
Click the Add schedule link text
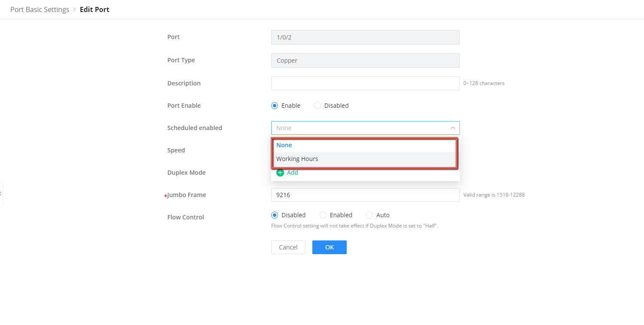[x=293, y=173]
